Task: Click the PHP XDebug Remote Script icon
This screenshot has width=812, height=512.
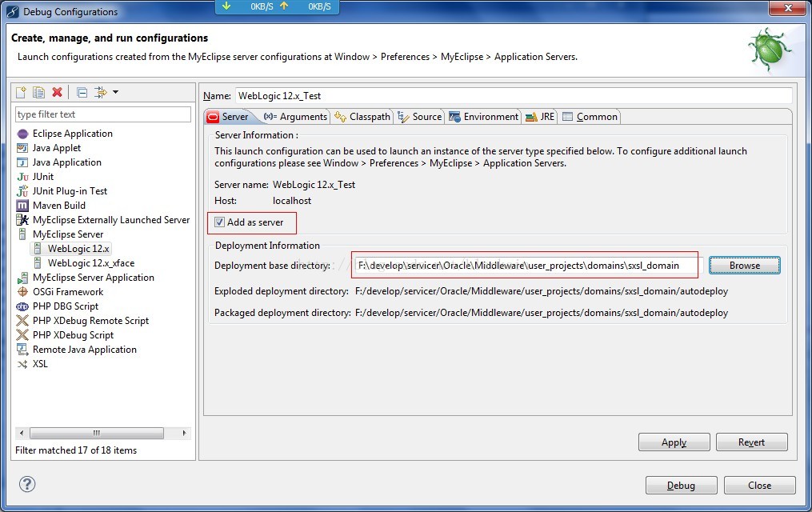Action: 22,321
